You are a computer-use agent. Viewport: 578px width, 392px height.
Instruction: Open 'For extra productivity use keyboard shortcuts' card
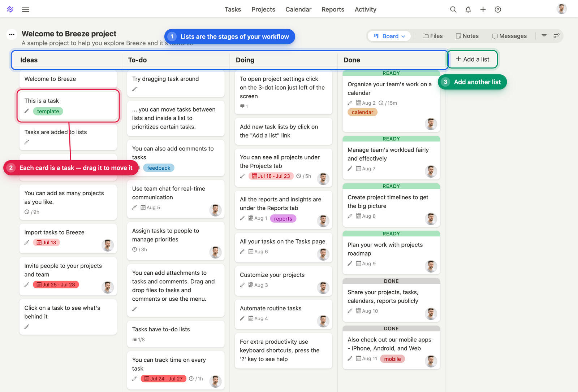[283, 350]
